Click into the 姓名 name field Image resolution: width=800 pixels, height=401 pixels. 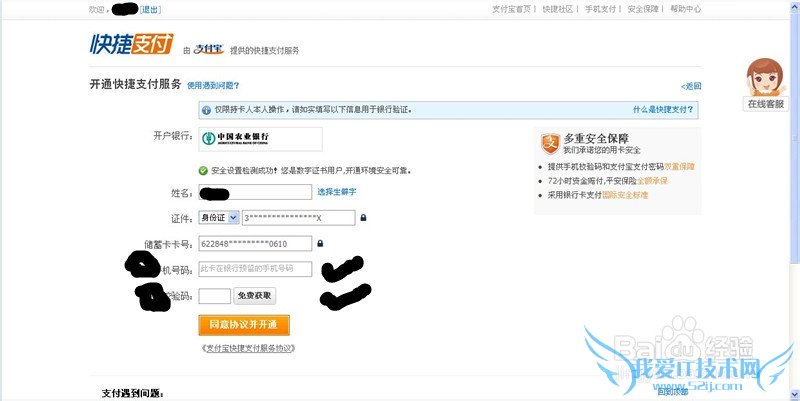click(255, 192)
